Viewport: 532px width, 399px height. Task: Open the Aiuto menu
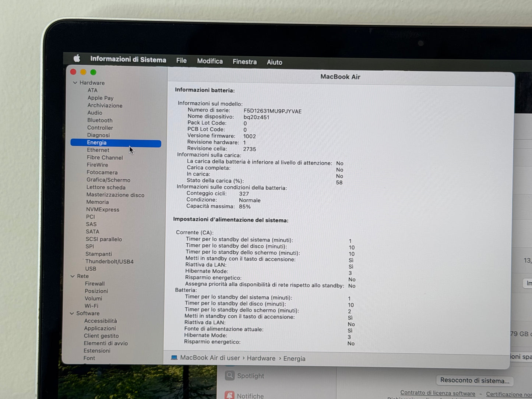[x=274, y=62]
